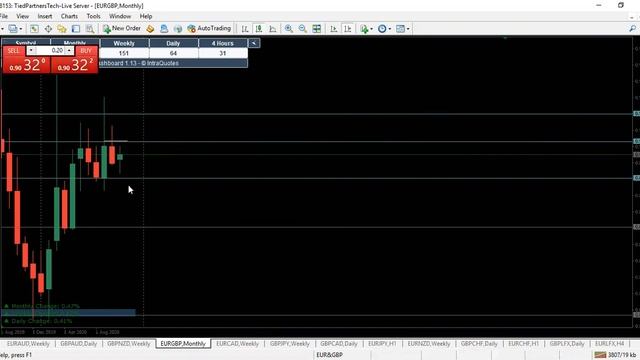Switch to GBPLFX,Daily chart tab
The image size is (640, 360).
(567, 344)
